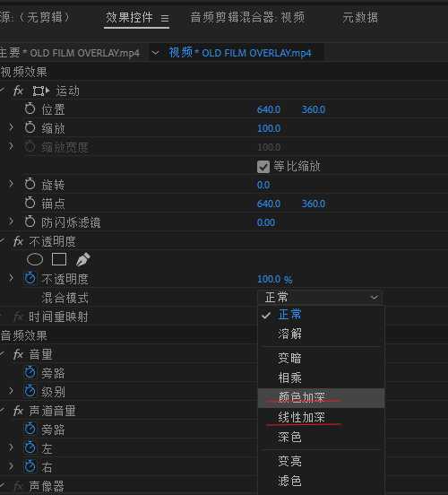Image resolution: width=448 pixels, height=495 pixels.
Task: Toggle the fx icon for 声道音量
Action: click(x=18, y=411)
